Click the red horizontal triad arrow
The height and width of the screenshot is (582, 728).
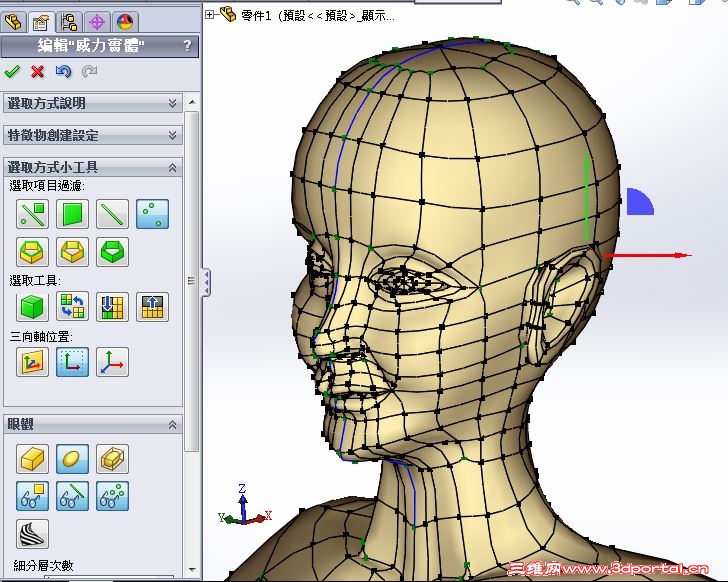(647, 255)
